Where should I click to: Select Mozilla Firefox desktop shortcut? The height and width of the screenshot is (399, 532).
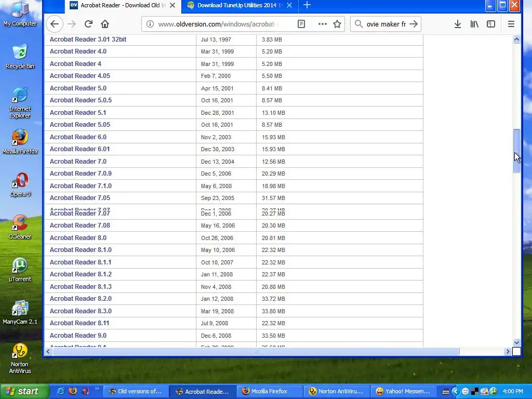[x=20, y=142]
